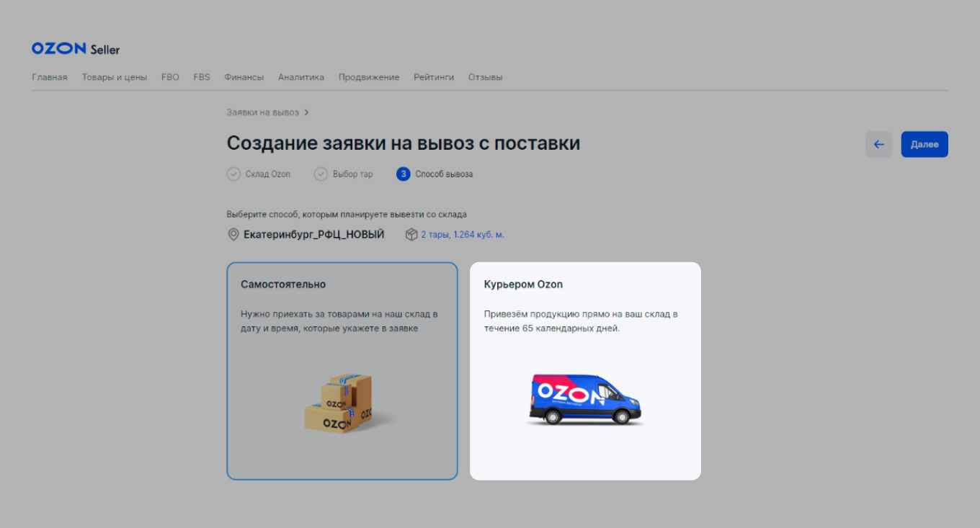Click description Привезём продукцию прямо на ваш склад
Screen dimensions: 980x528
(581, 321)
